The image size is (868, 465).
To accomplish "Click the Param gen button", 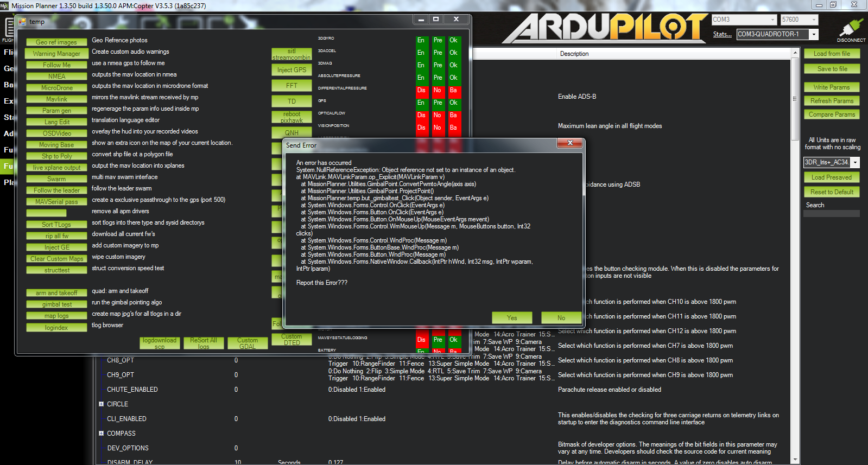I will click(x=56, y=111).
